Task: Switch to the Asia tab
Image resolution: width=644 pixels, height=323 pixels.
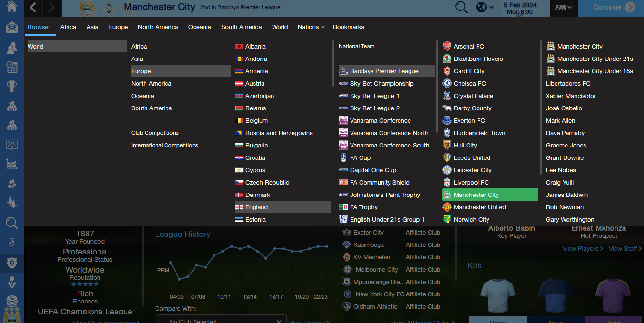Action: click(92, 27)
